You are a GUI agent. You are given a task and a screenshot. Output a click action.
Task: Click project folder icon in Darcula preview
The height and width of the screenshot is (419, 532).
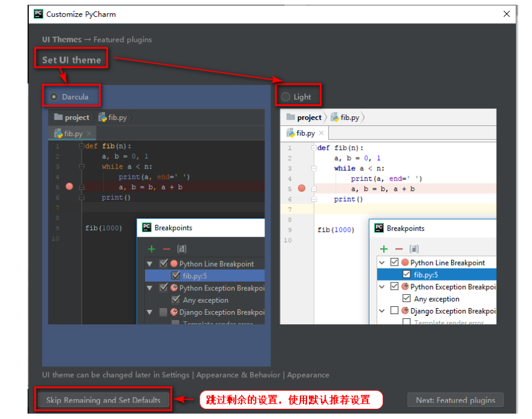pyautogui.click(x=58, y=117)
